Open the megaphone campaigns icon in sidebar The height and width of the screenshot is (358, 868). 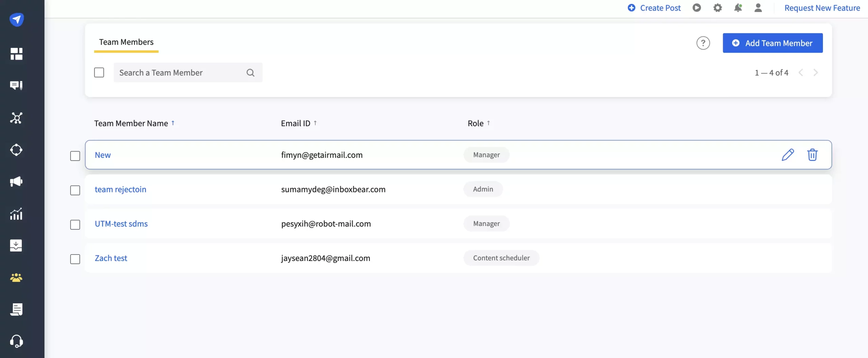(x=16, y=182)
